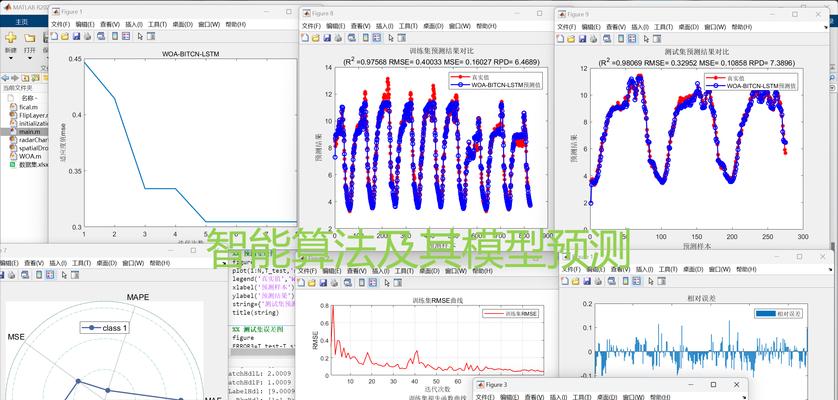This screenshot has height=400, width=838.
Task: Open 窗口(W) menu in radar chart figure
Action: click(x=133, y=263)
